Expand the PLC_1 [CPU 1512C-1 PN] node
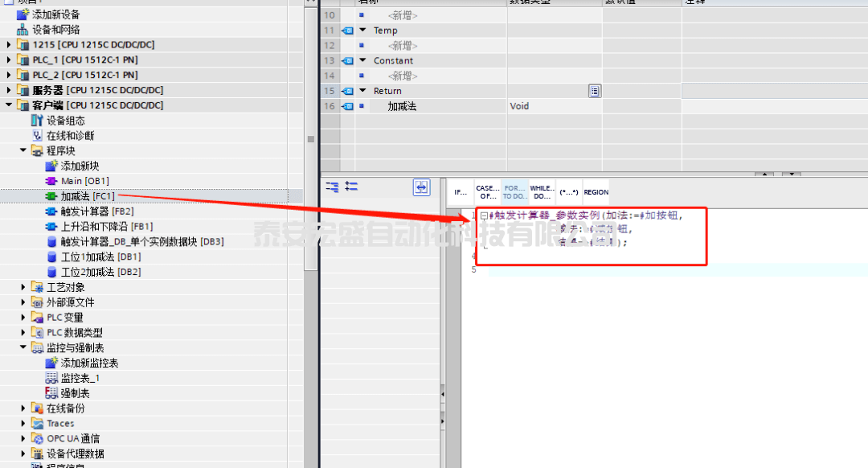The width and height of the screenshot is (868, 468). [9, 60]
